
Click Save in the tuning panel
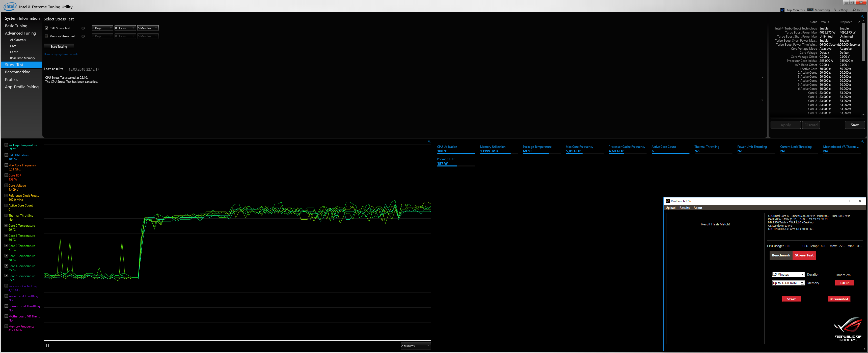855,125
